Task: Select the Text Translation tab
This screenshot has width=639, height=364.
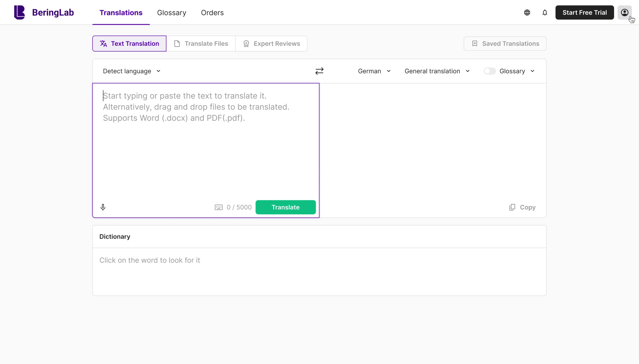Action: tap(129, 43)
